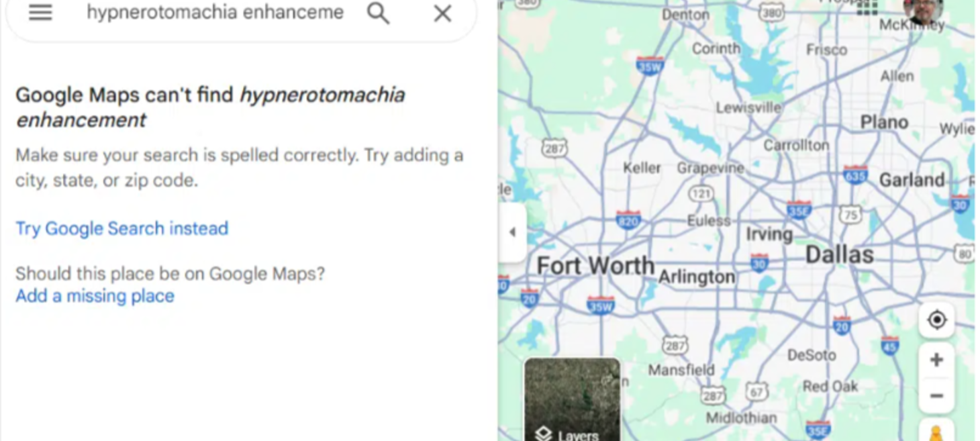Click the Add a missing place link

[95, 296]
